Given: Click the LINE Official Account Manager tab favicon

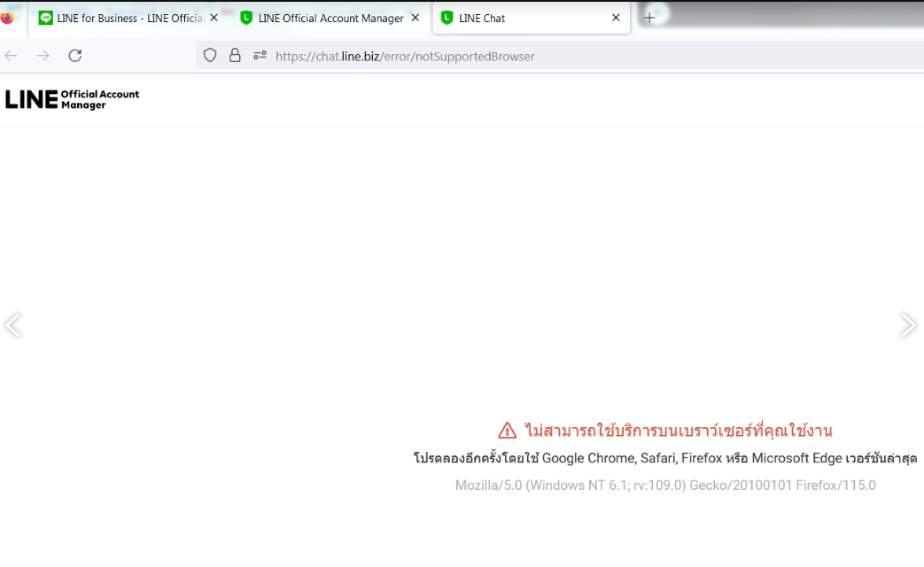Looking at the screenshot, I should coord(246,19).
